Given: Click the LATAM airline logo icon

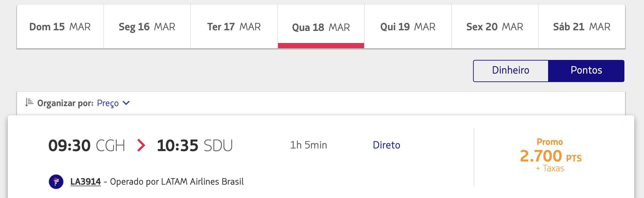Looking at the screenshot, I should point(56,182).
